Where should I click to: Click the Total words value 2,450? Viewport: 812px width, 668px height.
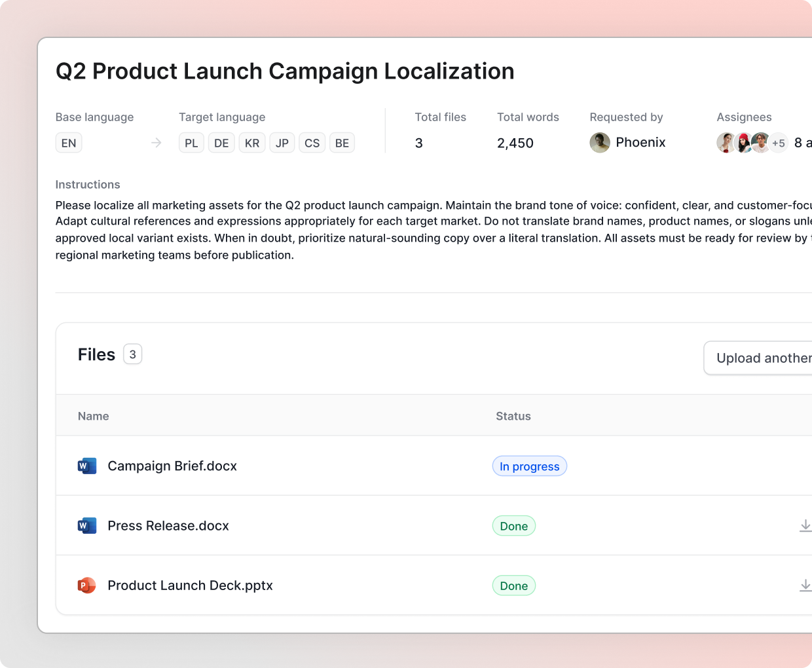click(x=515, y=143)
